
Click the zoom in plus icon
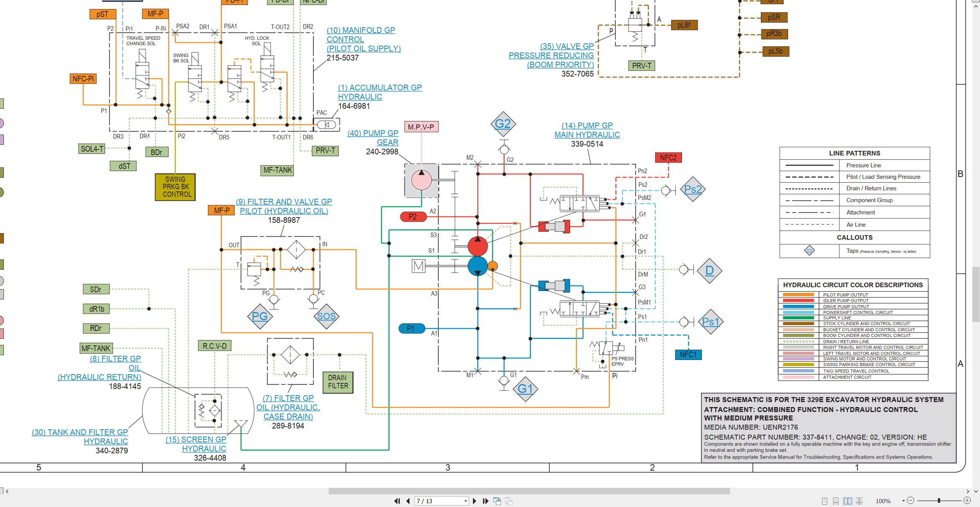pyautogui.click(x=967, y=500)
